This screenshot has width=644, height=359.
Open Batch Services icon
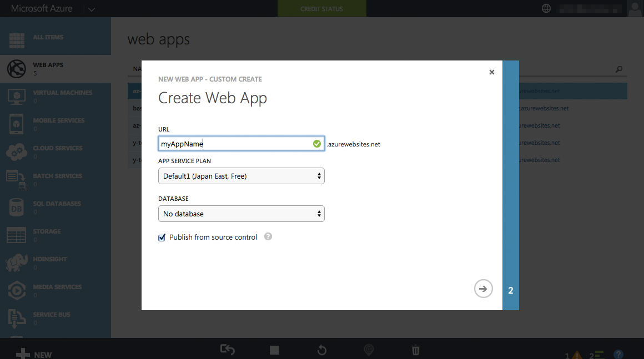click(x=17, y=180)
